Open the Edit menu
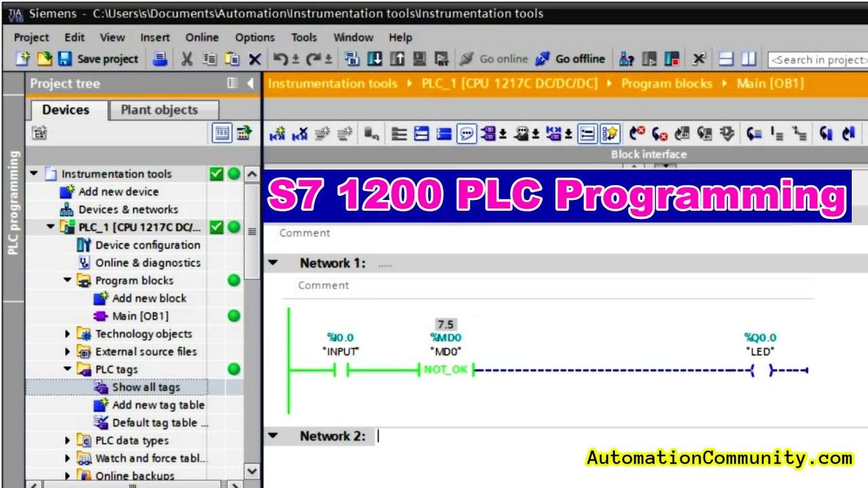868x488 pixels. click(x=75, y=37)
